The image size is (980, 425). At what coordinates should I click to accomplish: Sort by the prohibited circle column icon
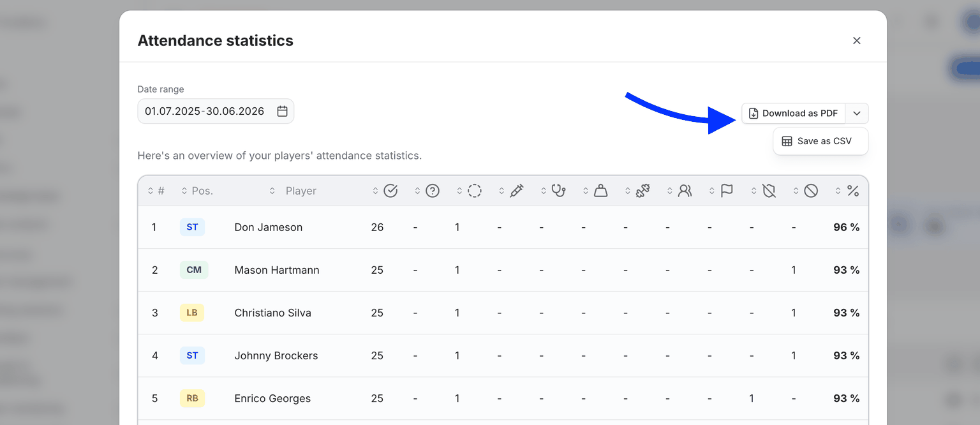point(811,191)
